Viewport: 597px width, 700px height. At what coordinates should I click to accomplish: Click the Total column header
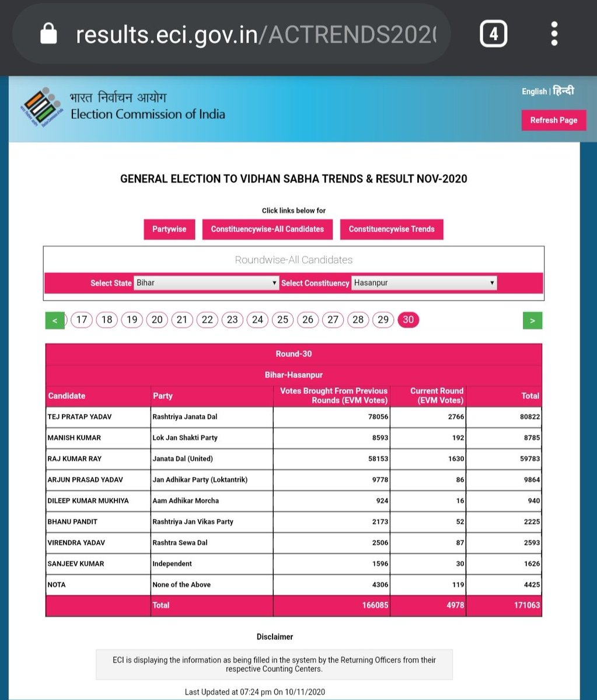click(530, 395)
